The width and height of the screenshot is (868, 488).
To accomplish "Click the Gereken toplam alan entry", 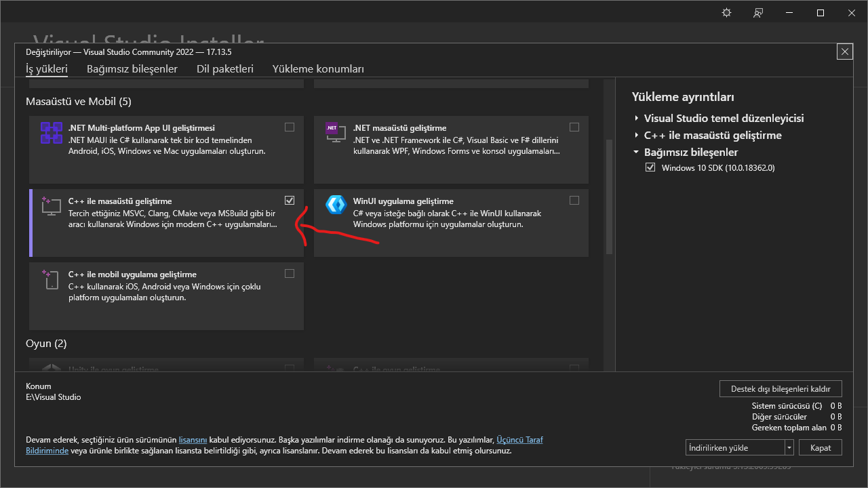I will pyautogui.click(x=797, y=428).
